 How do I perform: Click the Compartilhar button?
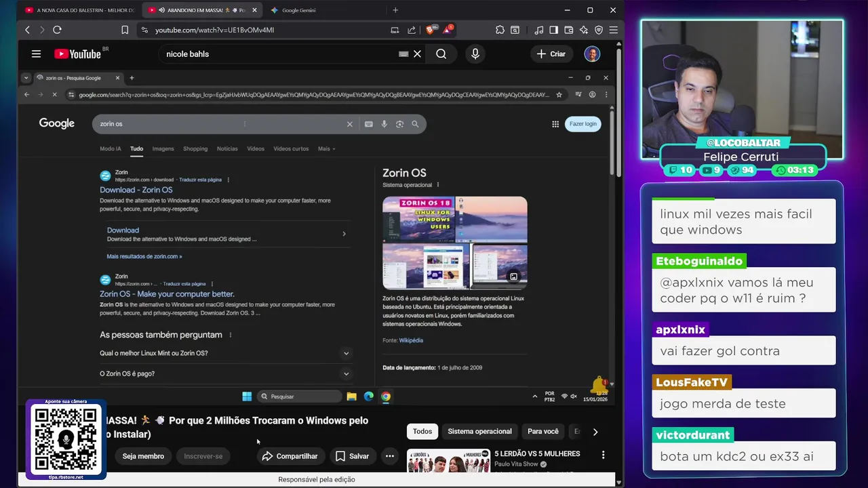click(x=290, y=456)
